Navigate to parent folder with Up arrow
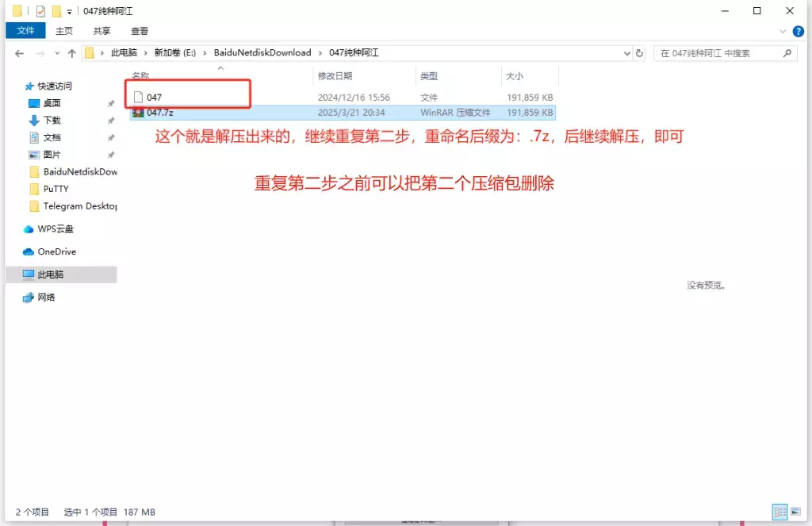812x526 pixels. pos(72,52)
